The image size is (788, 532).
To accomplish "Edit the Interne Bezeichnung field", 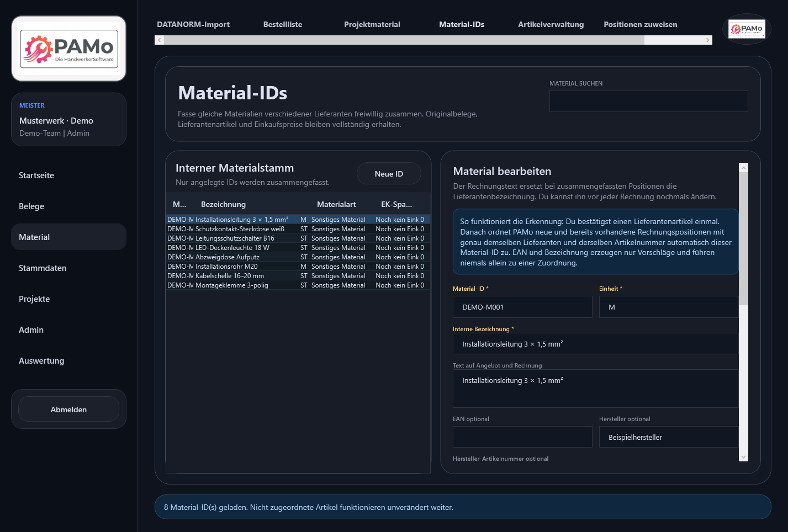I will click(x=596, y=343).
